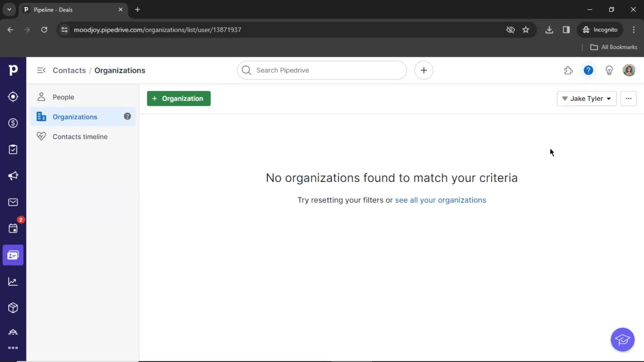Click the People navigation icon
This screenshot has width=644, height=362.
[x=42, y=97]
